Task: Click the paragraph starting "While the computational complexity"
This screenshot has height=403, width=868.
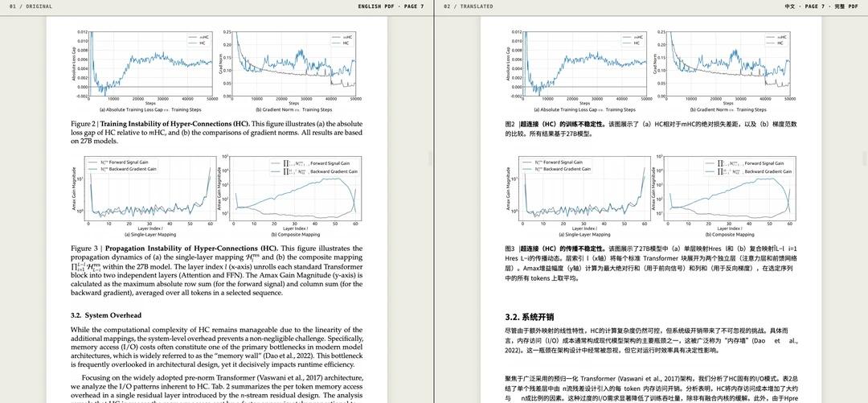Action: tap(217, 347)
